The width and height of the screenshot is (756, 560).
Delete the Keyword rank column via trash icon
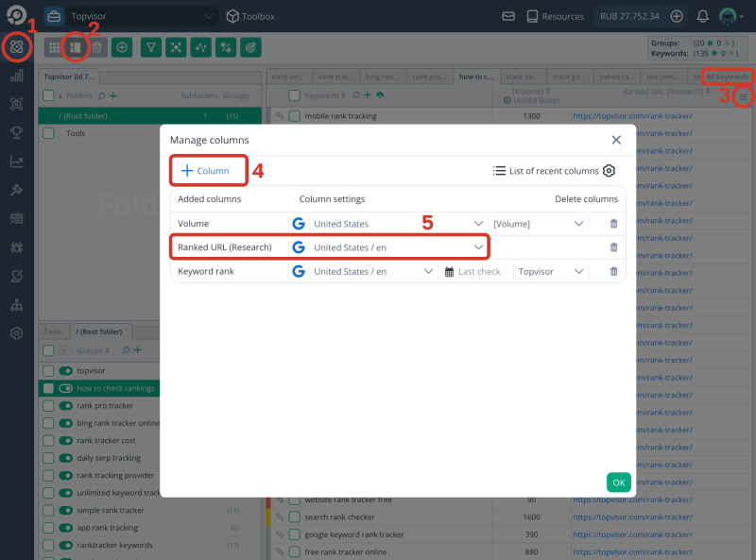click(613, 271)
